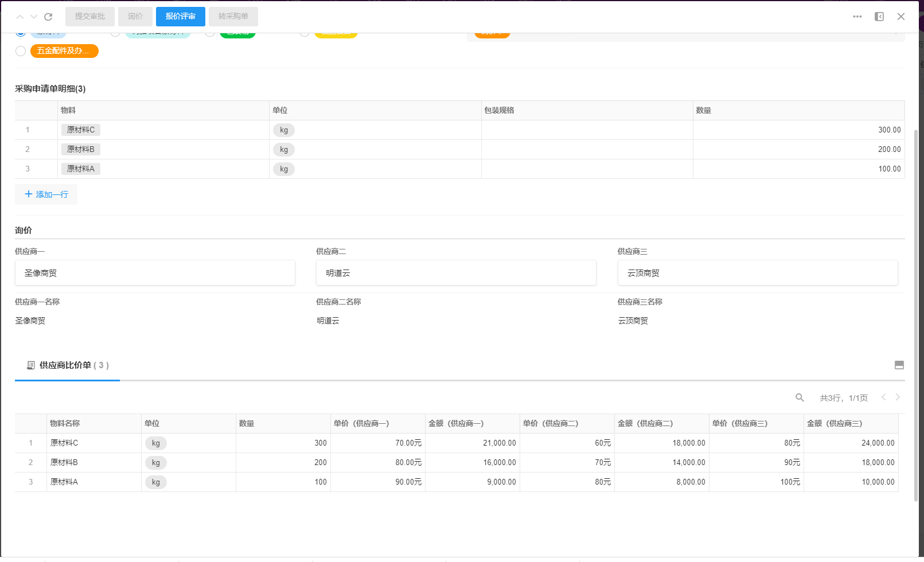Open the 供应商一 field showing 圣像商贸
The width and height of the screenshot is (924, 562).
[155, 273]
